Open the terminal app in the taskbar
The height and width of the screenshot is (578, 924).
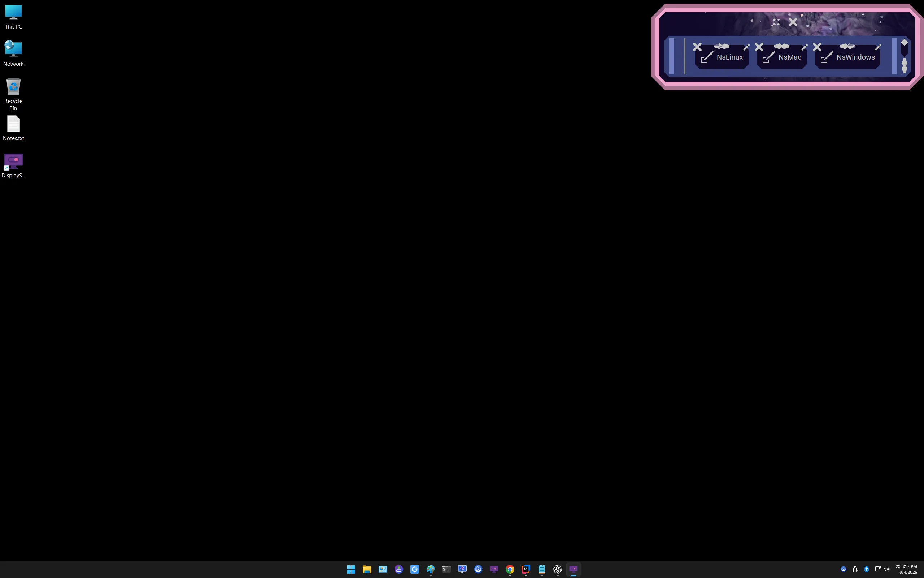coord(446,569)
